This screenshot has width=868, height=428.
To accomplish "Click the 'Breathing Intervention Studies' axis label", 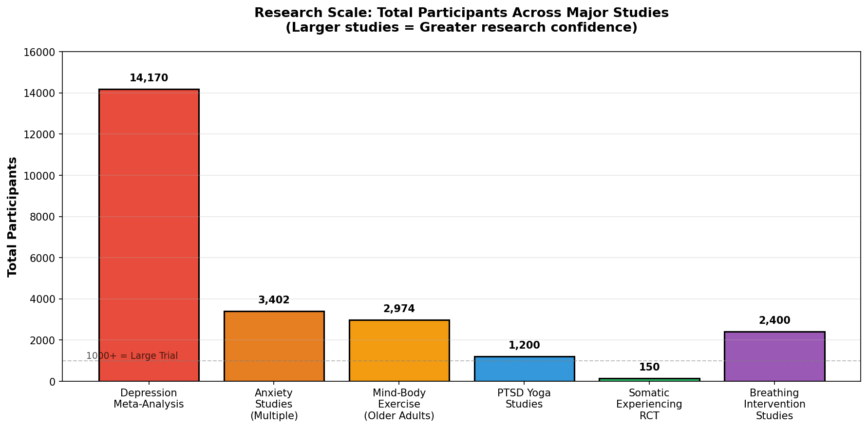I will pyautogui.click(x=774, y=404).
